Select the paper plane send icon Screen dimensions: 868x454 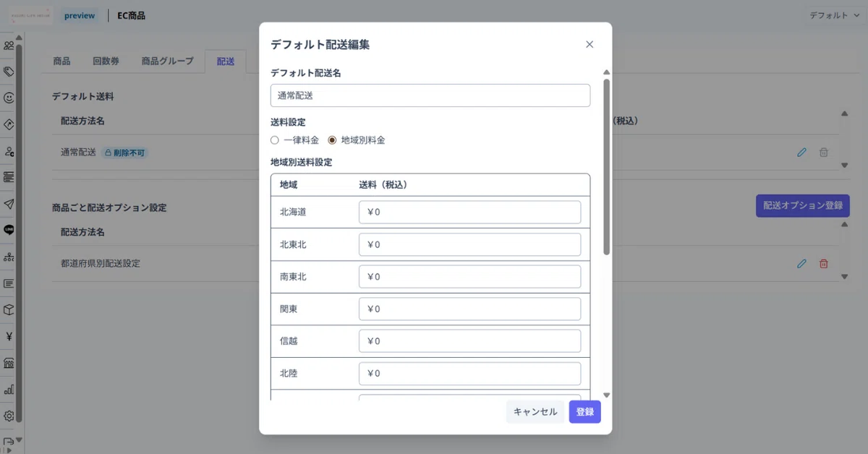tap(9, 204)
